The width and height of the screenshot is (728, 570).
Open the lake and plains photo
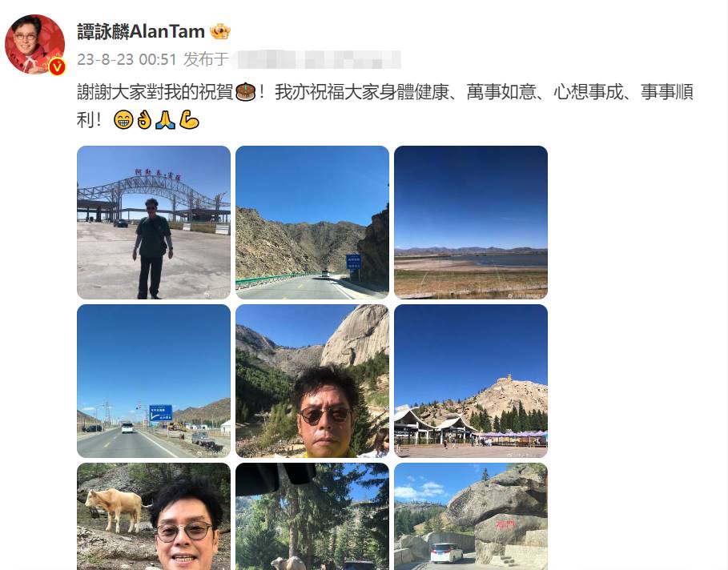tap(471, 223)
